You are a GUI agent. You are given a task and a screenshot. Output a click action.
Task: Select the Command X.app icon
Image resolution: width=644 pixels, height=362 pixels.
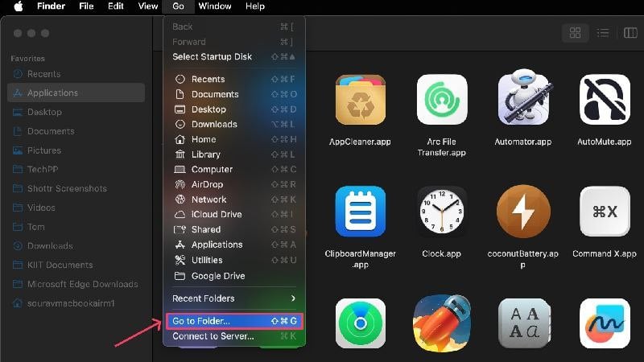[x=605, y=212]
